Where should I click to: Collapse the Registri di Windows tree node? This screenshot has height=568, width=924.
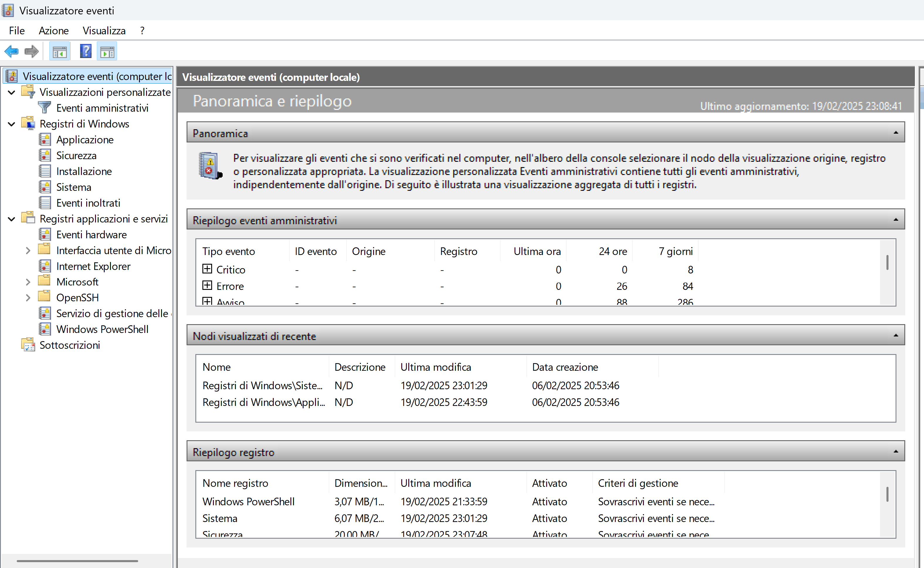[x=12, y=124]
